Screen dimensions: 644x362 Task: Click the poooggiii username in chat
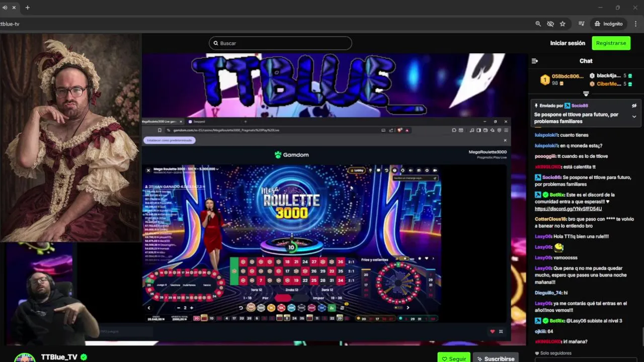546,156
